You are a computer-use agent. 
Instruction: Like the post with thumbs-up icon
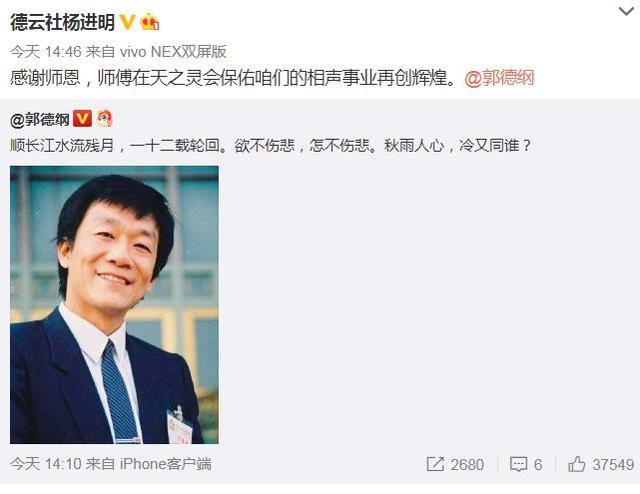coord(577,464)
